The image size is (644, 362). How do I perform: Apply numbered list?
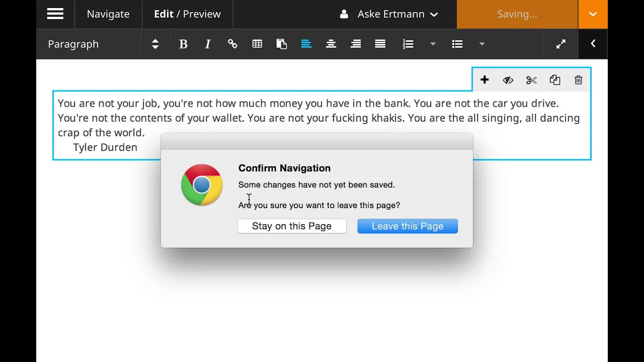coord(408,44)
